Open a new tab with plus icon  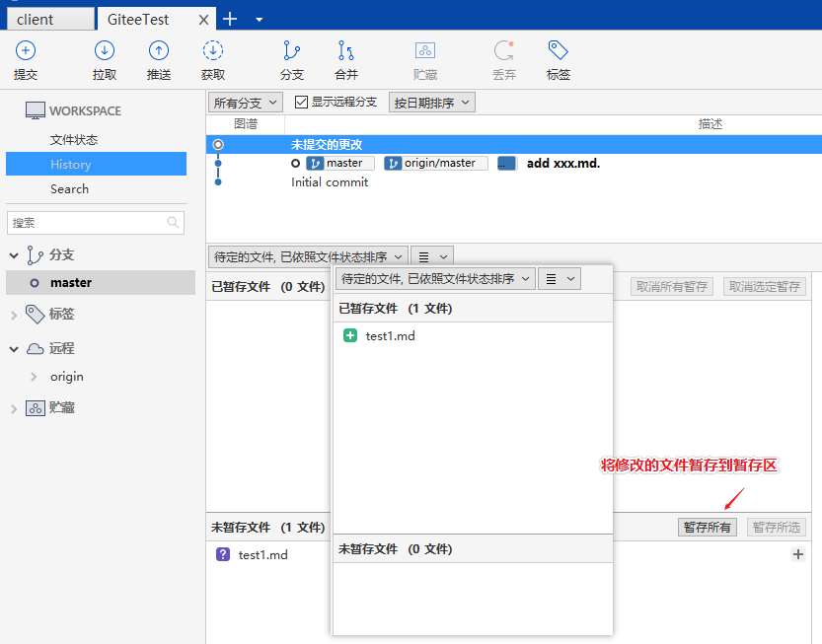coord(230,19)
